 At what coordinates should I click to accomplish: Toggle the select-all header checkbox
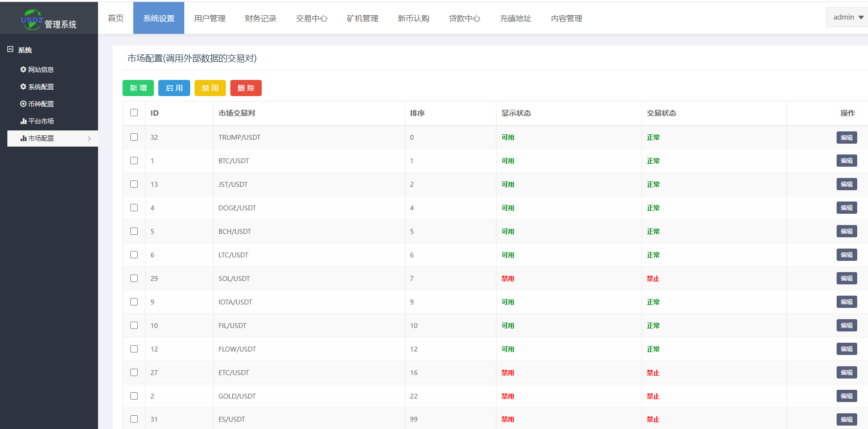134,113
